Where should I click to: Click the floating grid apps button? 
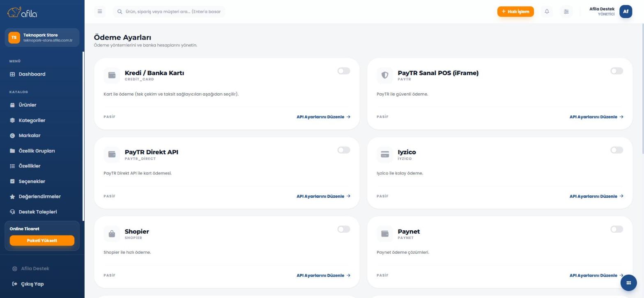point(628,283)
